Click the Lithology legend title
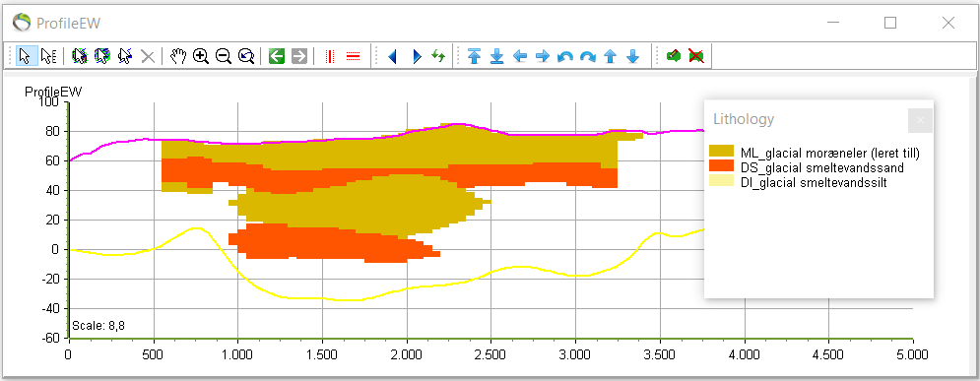Screen dimensions: 980x381 (744, 119)
